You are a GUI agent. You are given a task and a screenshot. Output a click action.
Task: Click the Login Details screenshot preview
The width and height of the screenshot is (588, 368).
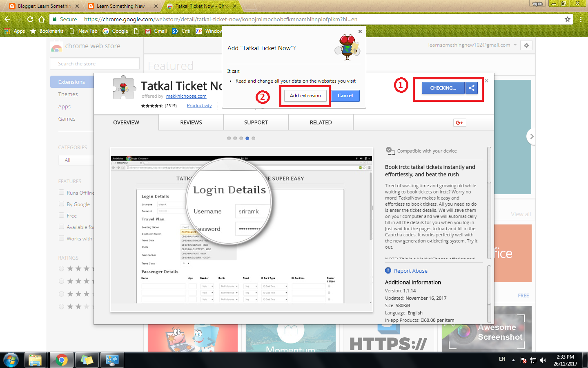click(242, 229)
